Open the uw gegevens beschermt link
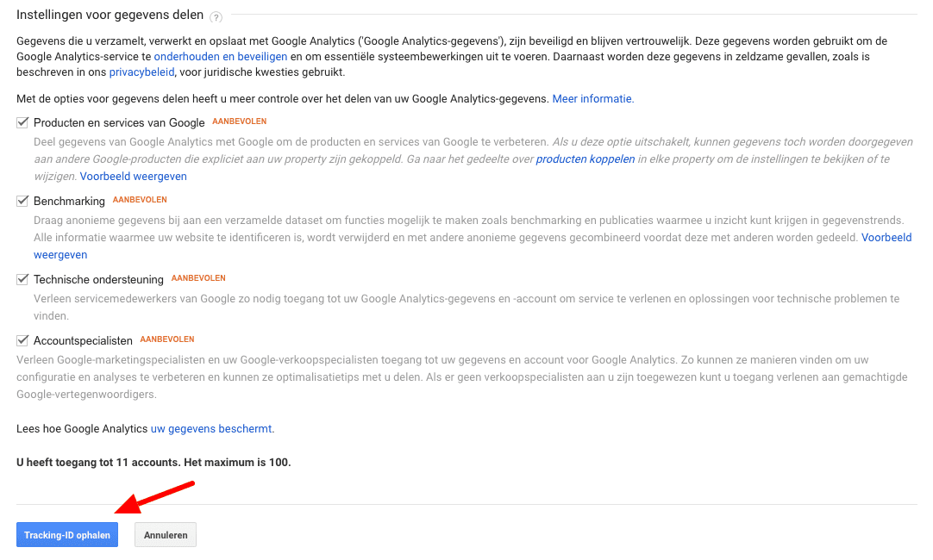The height and width of the screenshot is (560, 933). click(x=212, y=429)
